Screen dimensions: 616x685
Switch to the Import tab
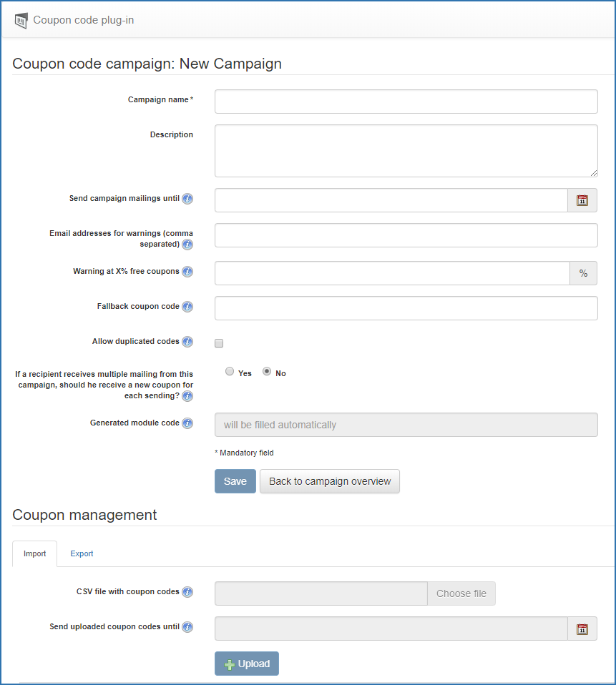[34, 553]
